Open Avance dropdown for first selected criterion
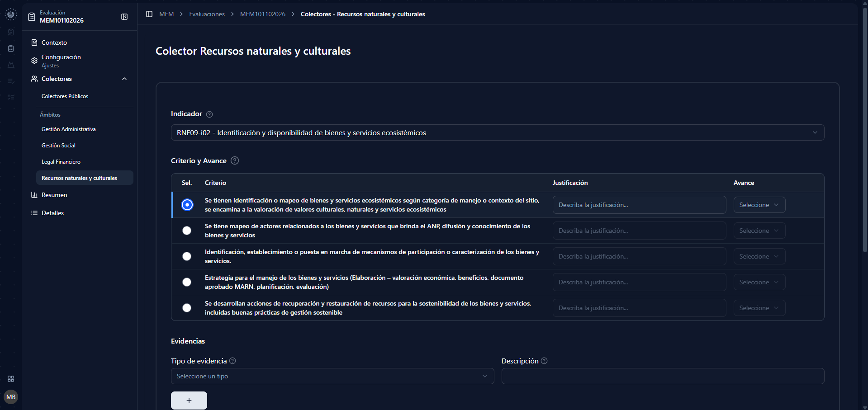 click(x=759, y=205)
